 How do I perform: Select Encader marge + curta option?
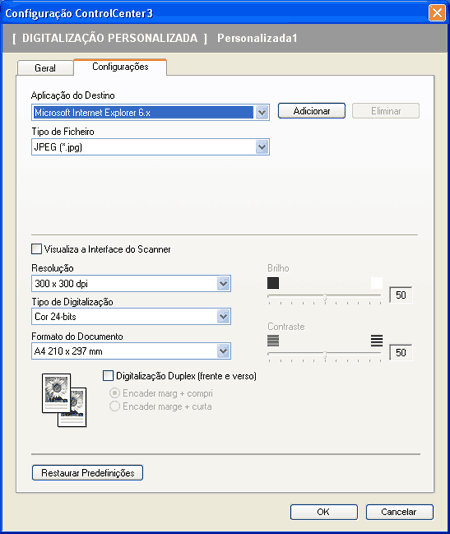tap(115, 406)
